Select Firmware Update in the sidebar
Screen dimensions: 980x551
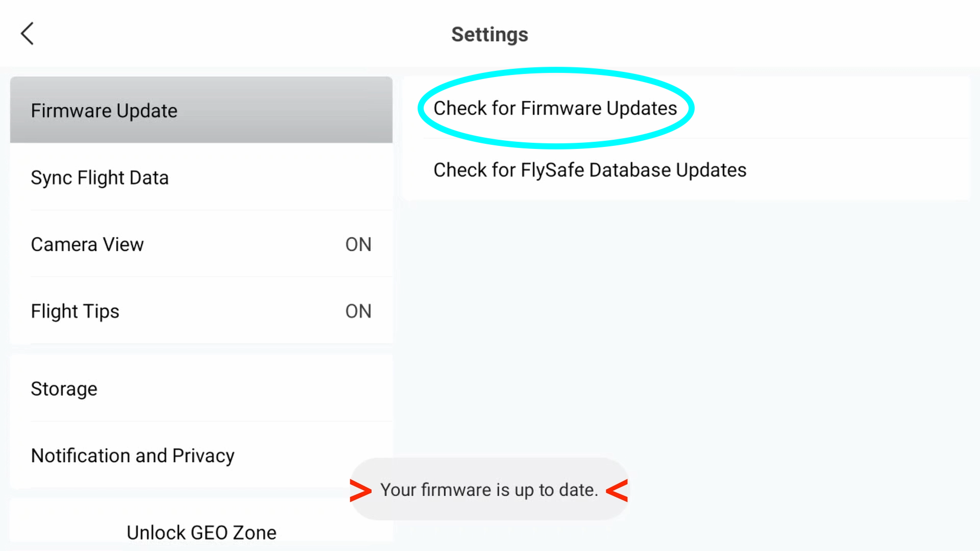tap(201, 110)
